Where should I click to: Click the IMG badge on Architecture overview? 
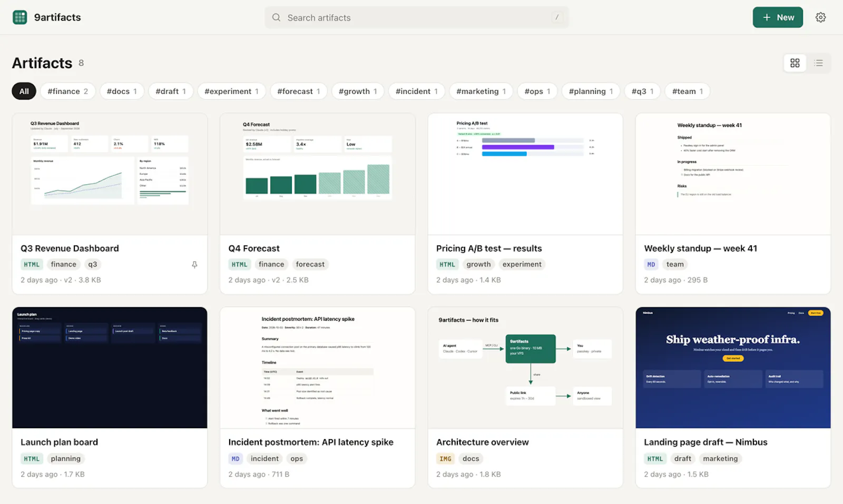446,459
